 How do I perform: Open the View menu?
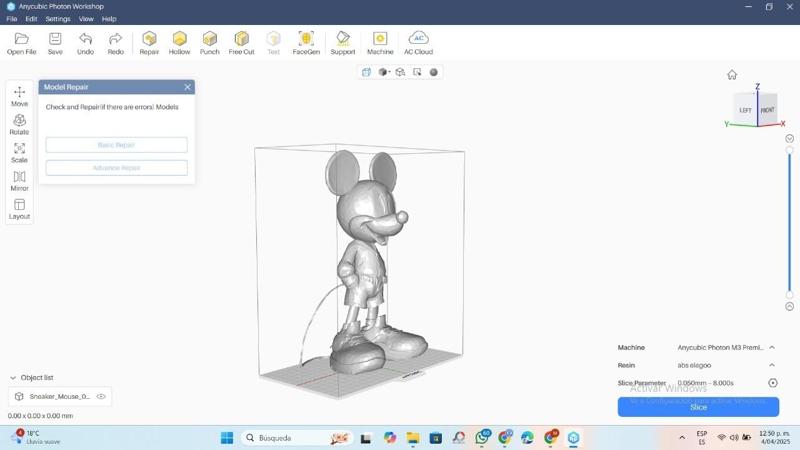click(86, 19)
